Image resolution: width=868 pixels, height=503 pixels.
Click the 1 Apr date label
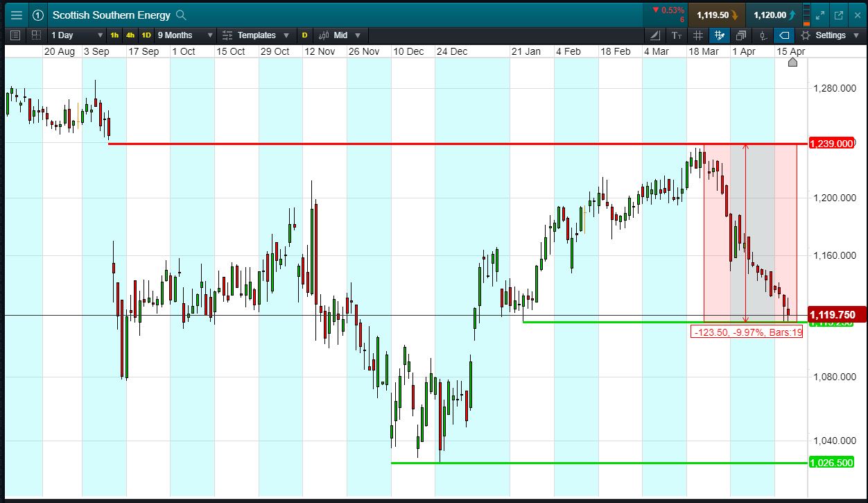tap(744, 51)
